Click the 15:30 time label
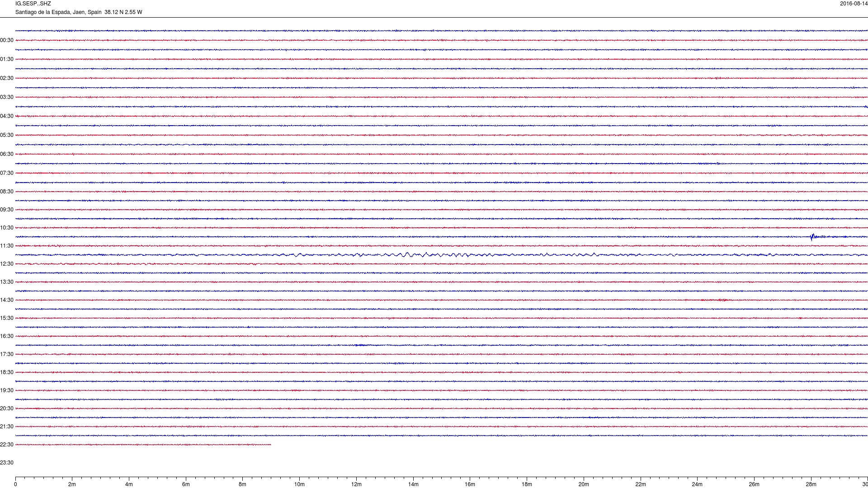The width and height of the screenshot is (868, 488). pos(7,318)
